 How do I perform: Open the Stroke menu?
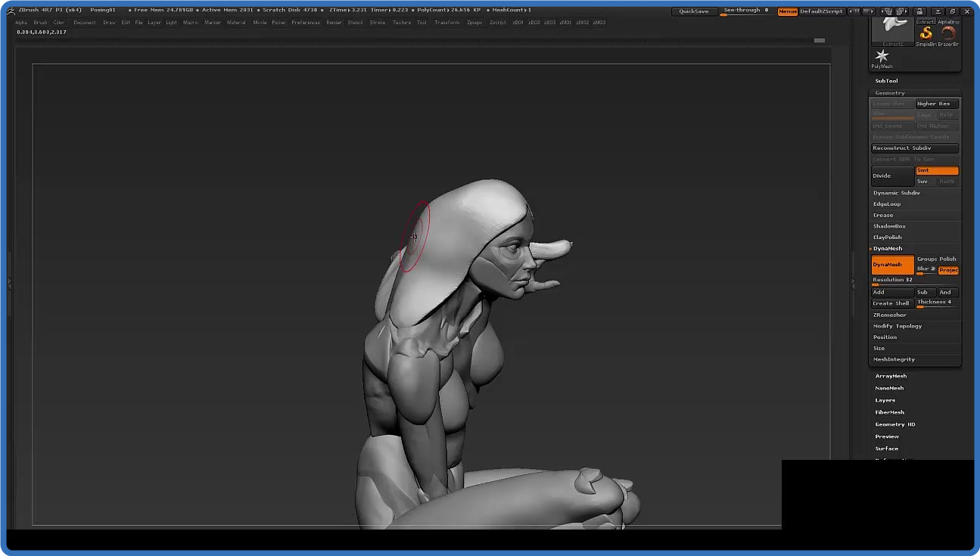pos(378,23)
